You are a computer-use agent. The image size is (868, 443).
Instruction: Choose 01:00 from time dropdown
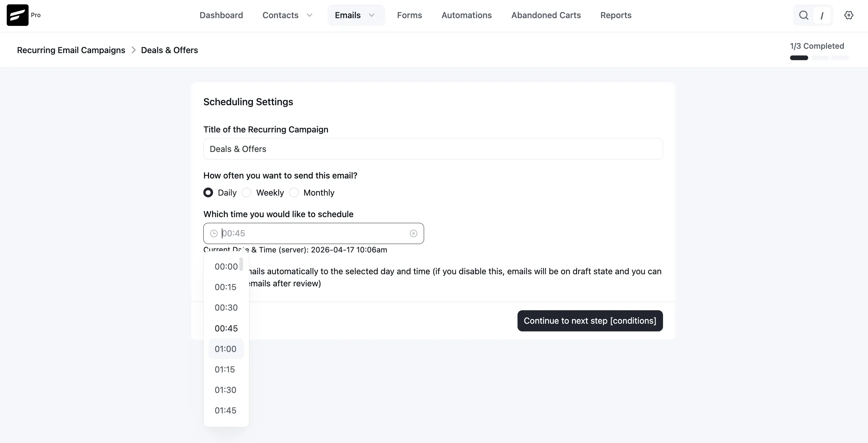[x=226, y=349]
